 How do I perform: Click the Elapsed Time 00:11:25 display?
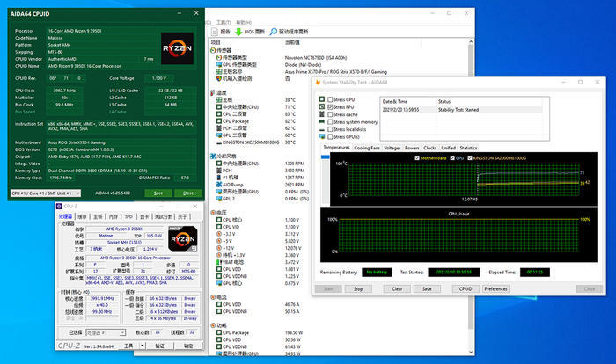535,272
